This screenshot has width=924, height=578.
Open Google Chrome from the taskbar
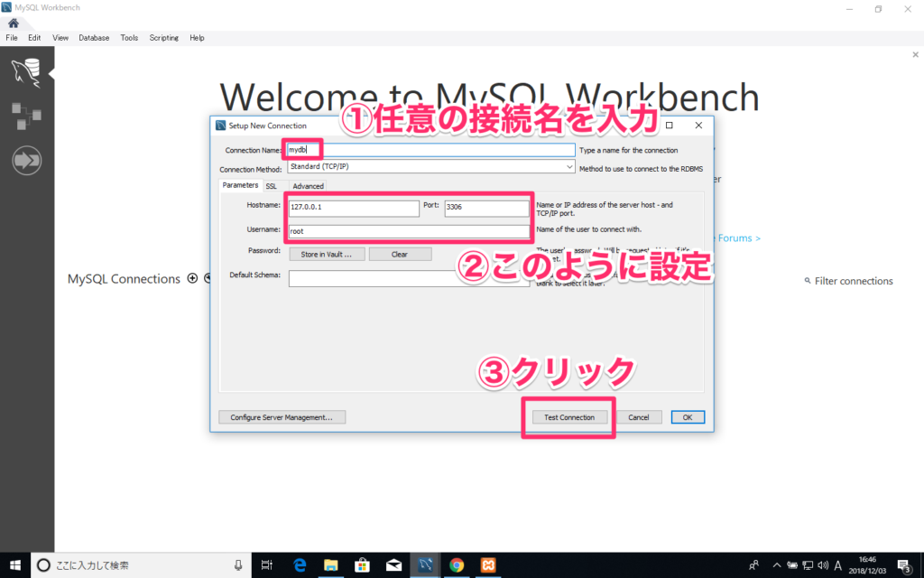pyautogui.click(x=457, y=564)
